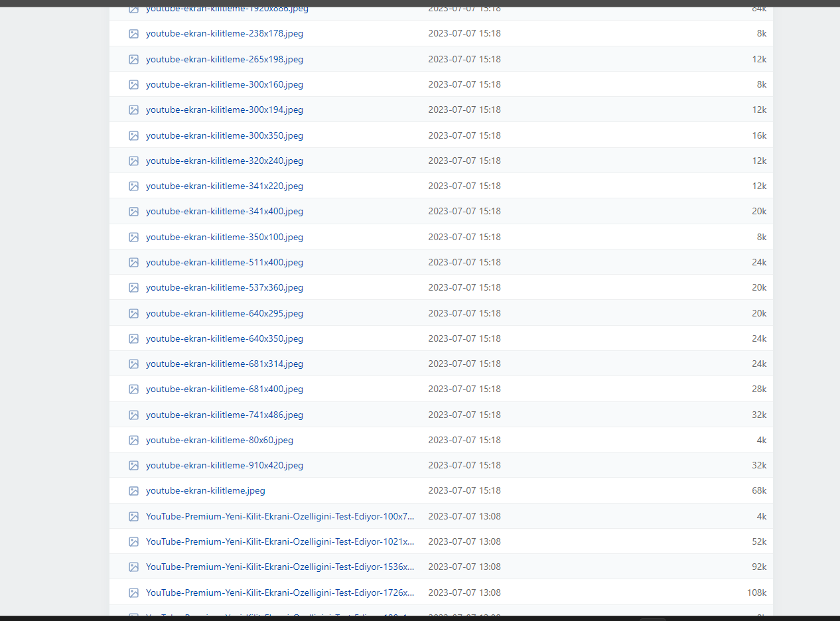
Task: Click the image icon beside YouTube-Premium file ending 1021x…
Action: (x=133, y=541)
